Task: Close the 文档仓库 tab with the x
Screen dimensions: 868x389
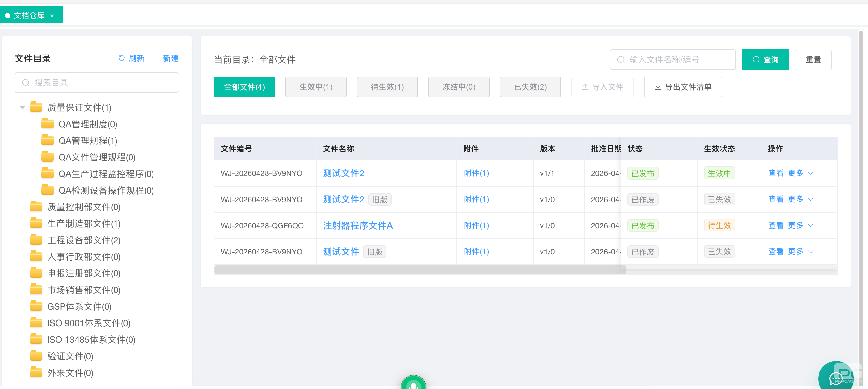Action: (52, 16)
